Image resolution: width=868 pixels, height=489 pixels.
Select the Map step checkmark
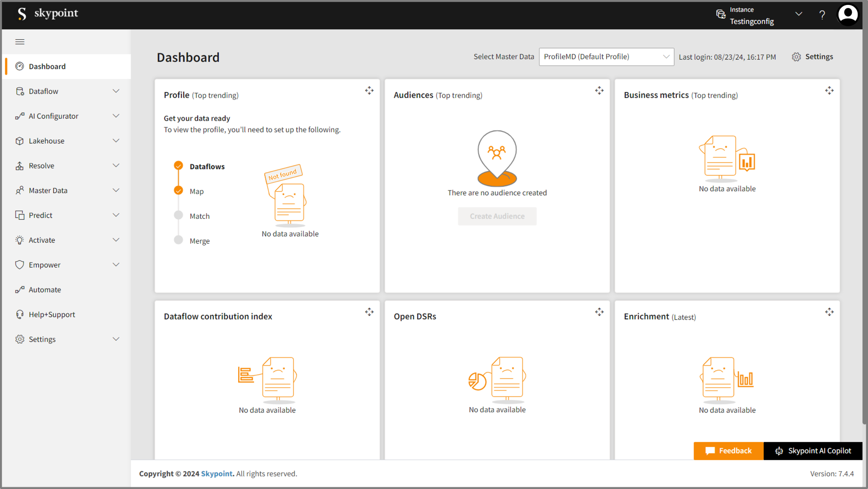coord(179,191)
